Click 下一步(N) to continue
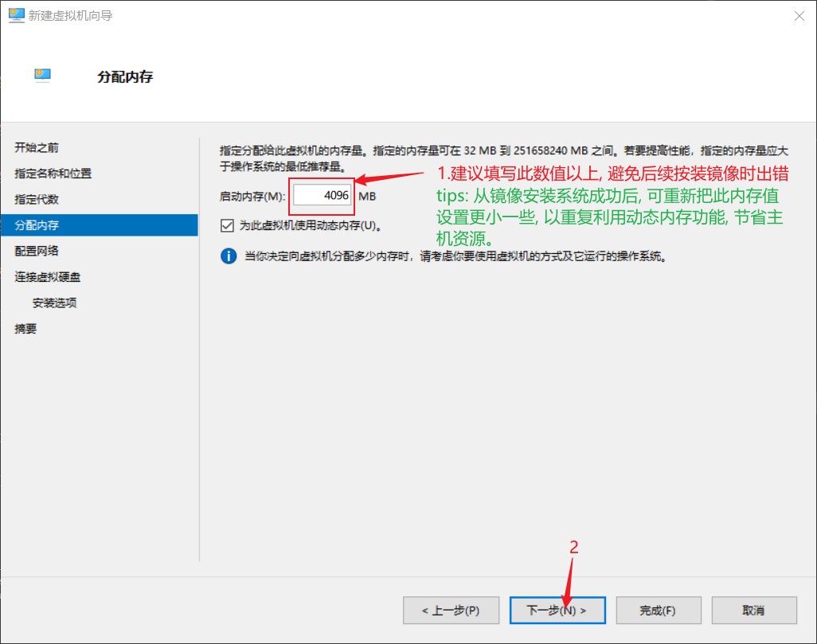817x644 pixels. point(557,611)
